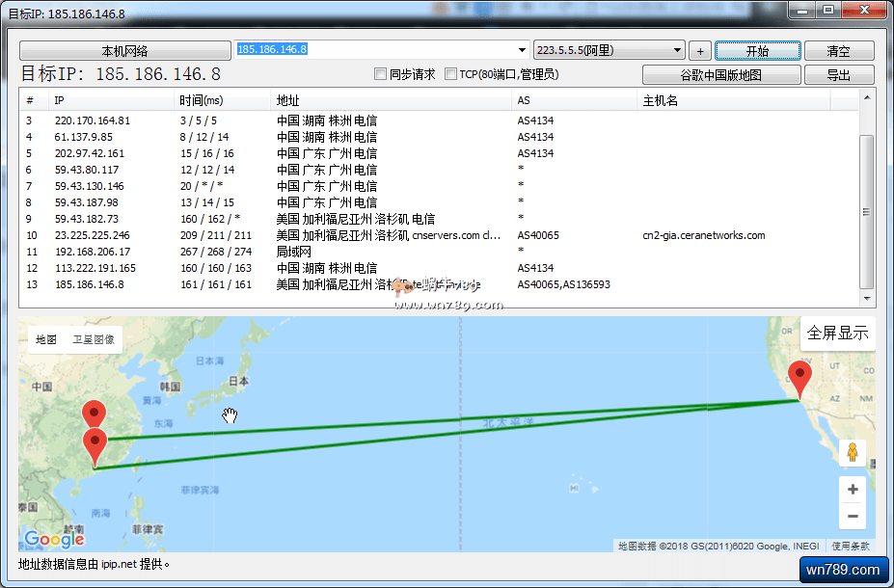Switch map to 地图 view

(46, 339)
